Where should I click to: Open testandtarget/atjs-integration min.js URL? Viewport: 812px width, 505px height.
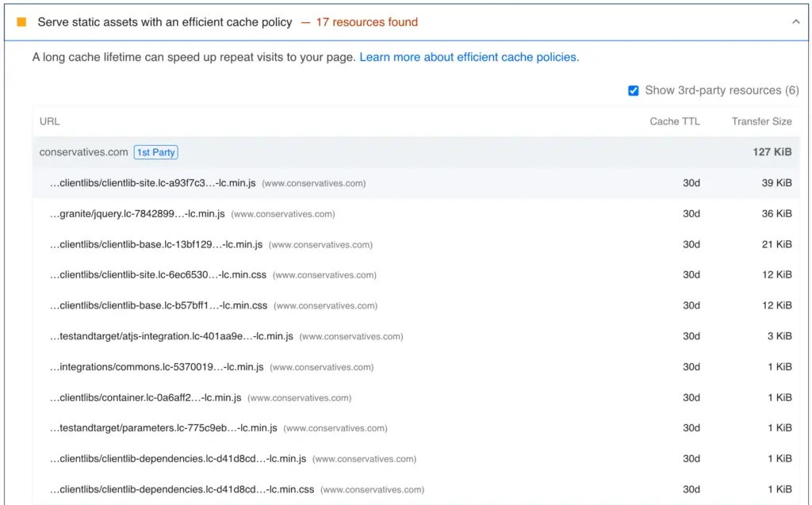[171, 336]
